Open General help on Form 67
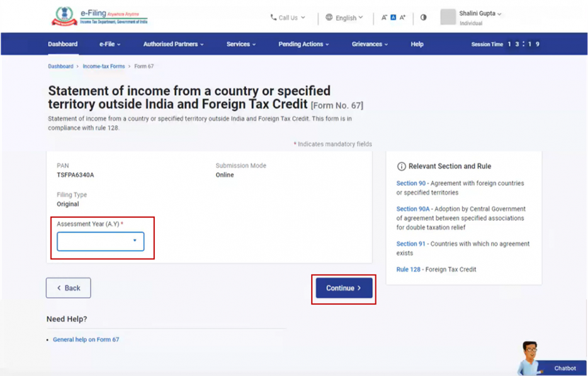Screen dimensions: 588x376 tap(86, 339)
